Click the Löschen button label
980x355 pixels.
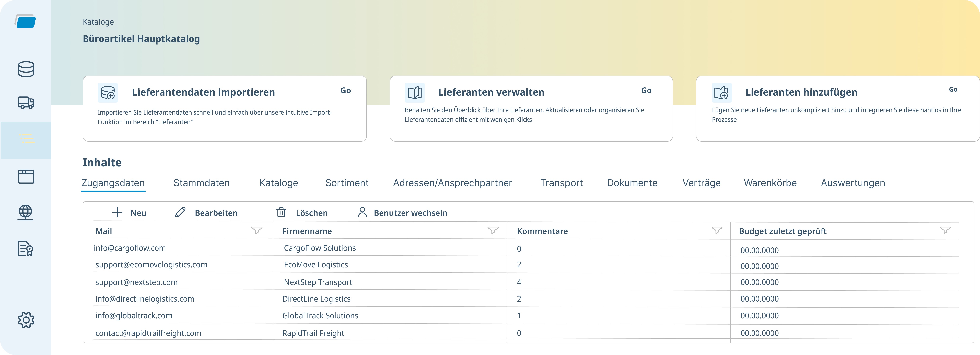[x=312, y=213]
